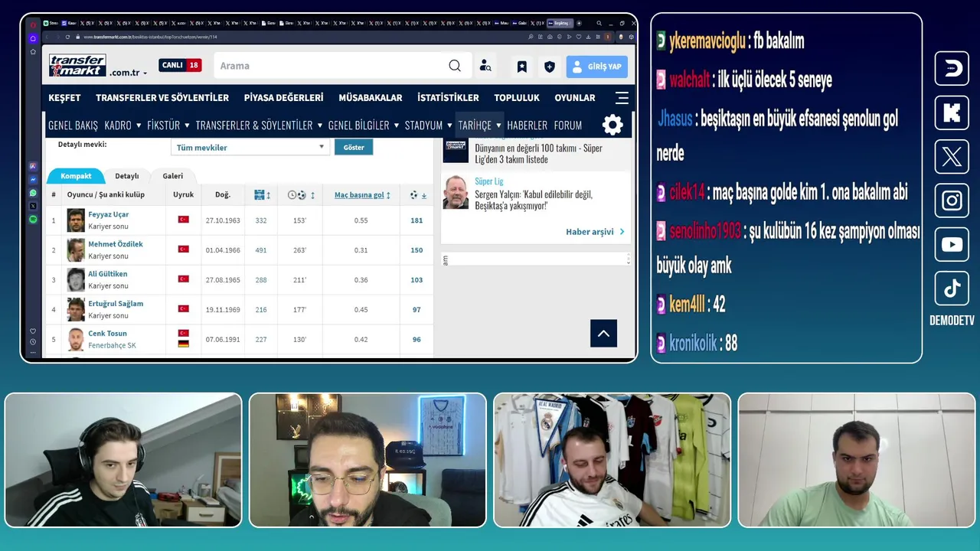Open HABERLER club menu link

pos(527,126)
